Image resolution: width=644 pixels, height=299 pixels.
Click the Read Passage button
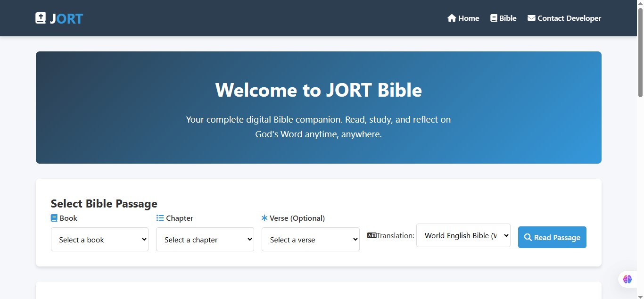coord(552,237)
